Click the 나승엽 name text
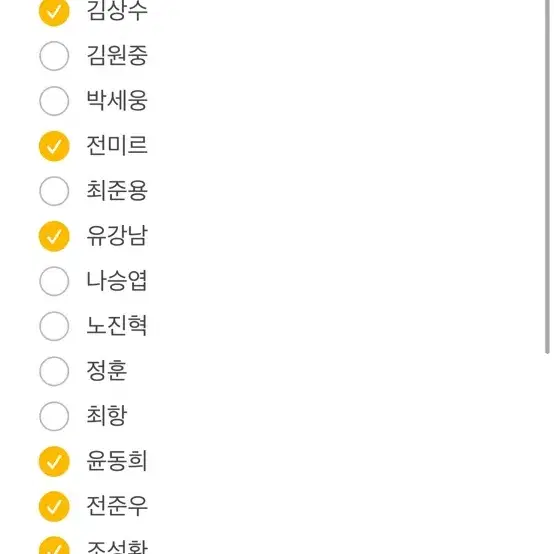This screenshot has width=554, height=554. [x=117, y=281]
